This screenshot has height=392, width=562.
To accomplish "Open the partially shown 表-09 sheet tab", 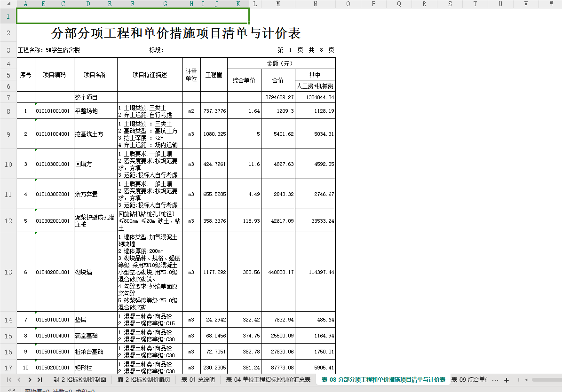I will point(469,380).
